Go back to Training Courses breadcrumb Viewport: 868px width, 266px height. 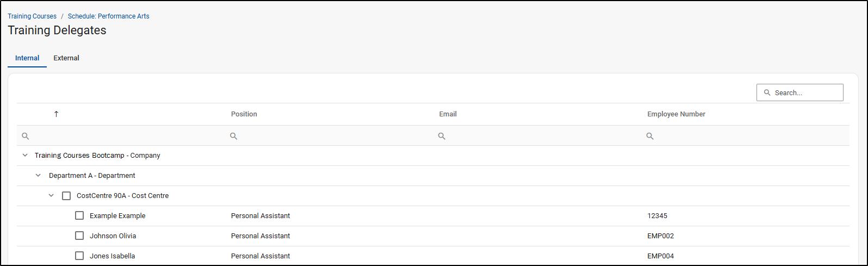click(32, 16)
